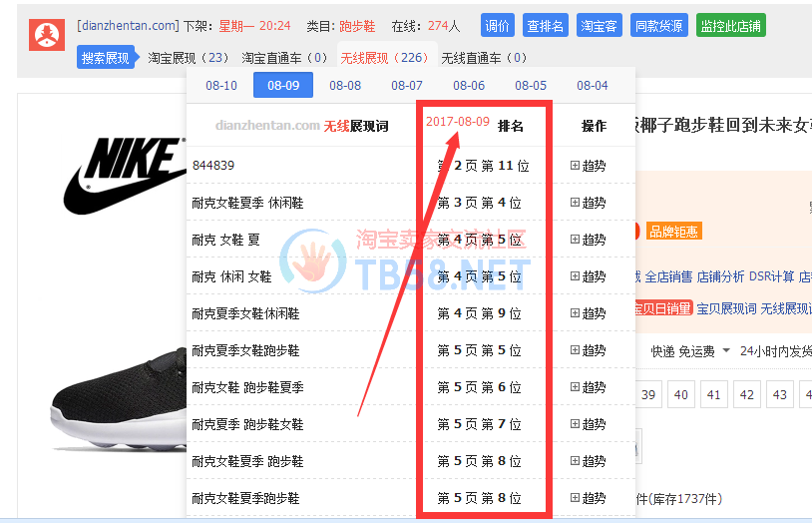Click keyword 耐克夏季 跑步鞋女鞋
The height and width of the screenshot is (523, 812).
(x=247, y=424)
